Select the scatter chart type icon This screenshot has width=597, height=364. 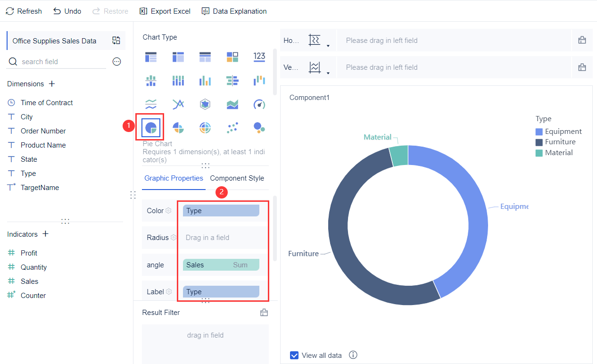(x=232, y=127)
